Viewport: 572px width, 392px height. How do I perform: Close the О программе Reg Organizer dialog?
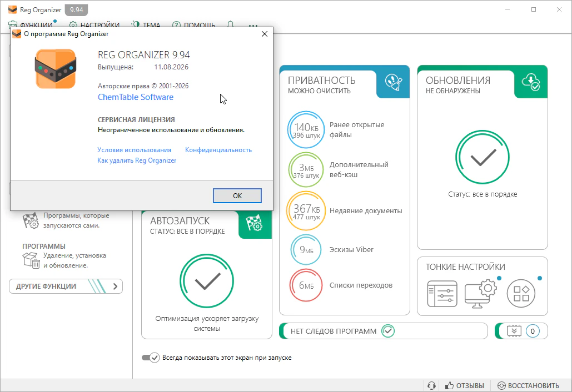click(x=265, y=34)
